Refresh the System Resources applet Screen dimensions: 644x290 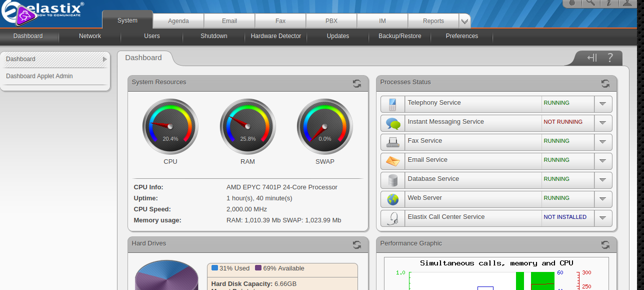tap(356, 84)
